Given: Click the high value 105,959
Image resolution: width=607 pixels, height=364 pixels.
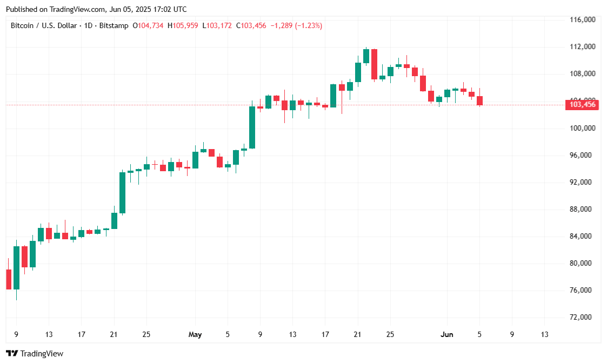Looking at the screenshot, I should pos(186,25).
